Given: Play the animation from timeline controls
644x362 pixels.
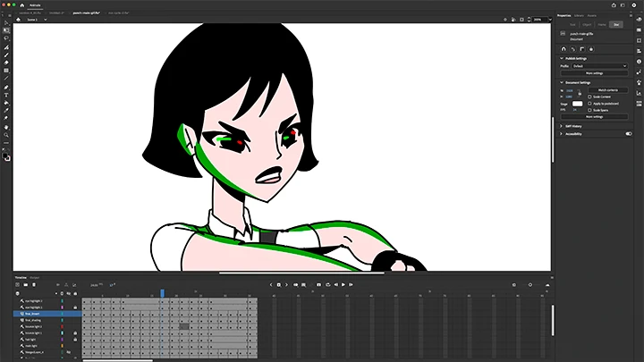Looking at the screenshot, I should point(343,285).
